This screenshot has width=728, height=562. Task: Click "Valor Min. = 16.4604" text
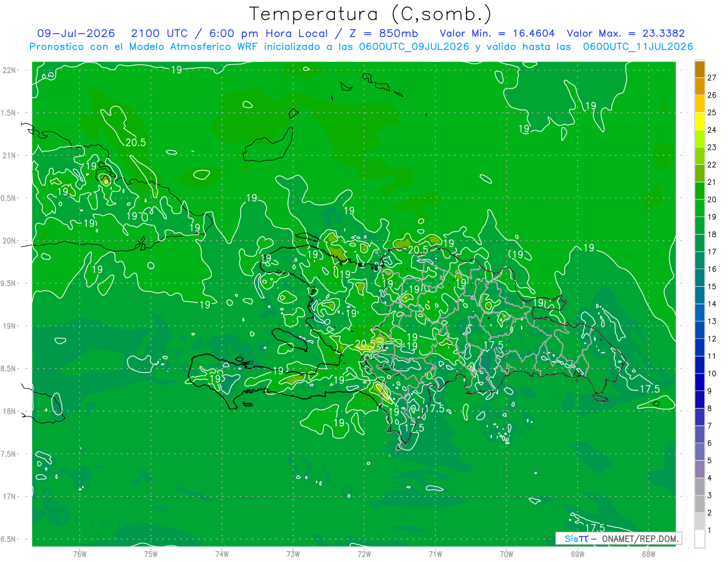point(497,33)
